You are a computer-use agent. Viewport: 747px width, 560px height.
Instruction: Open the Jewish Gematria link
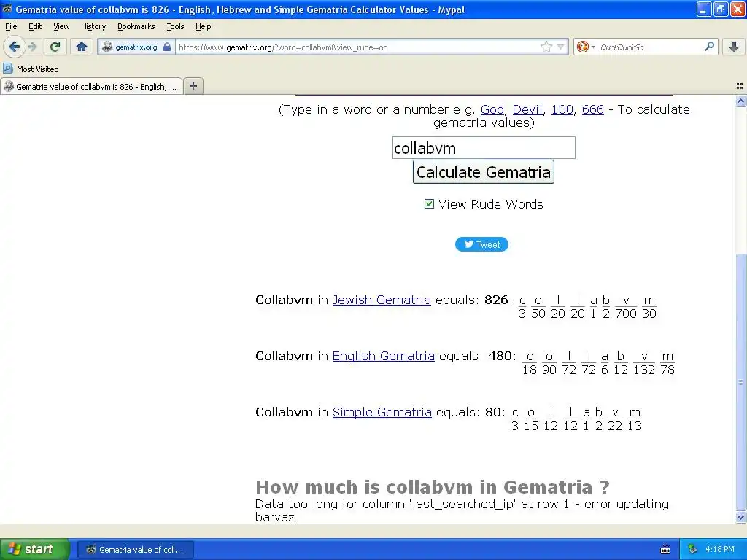(x=382, y=300)
